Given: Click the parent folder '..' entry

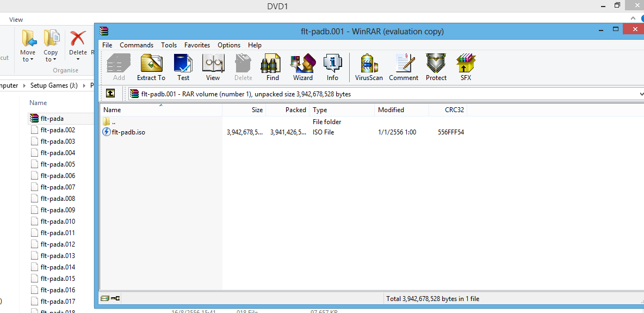Looking at the screenshot, I should tap(109, 122).
